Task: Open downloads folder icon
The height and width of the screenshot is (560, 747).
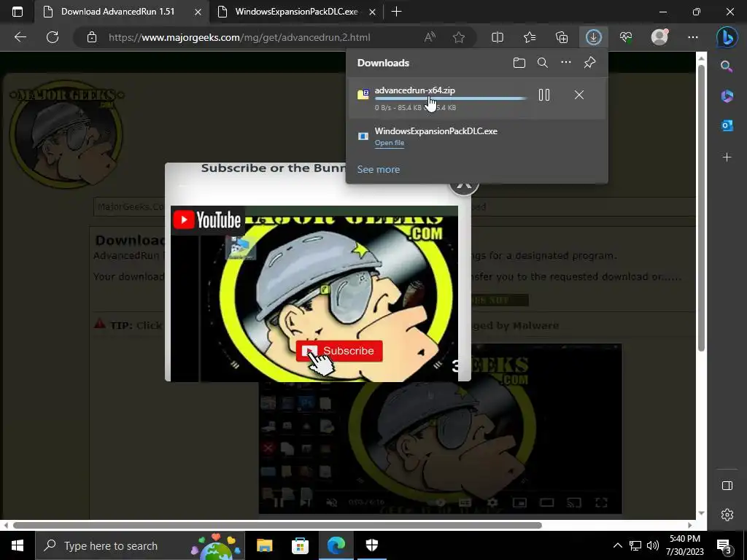Action: (519, 63)
